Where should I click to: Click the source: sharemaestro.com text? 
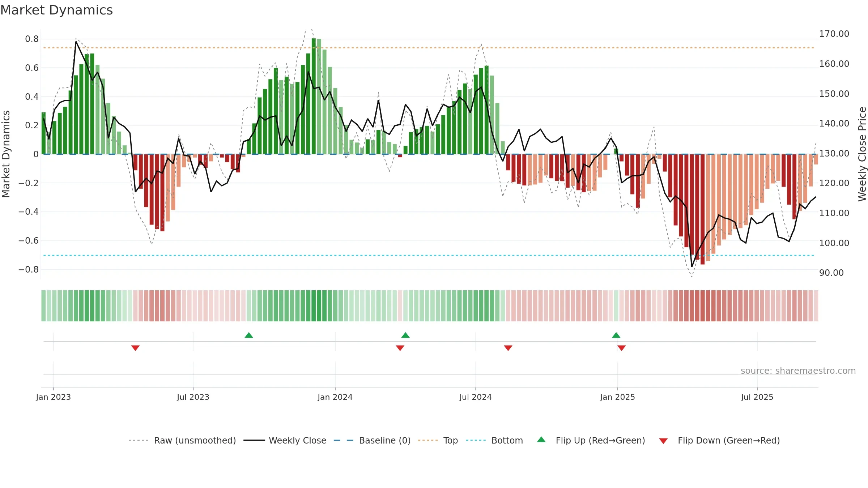[798, 371]
